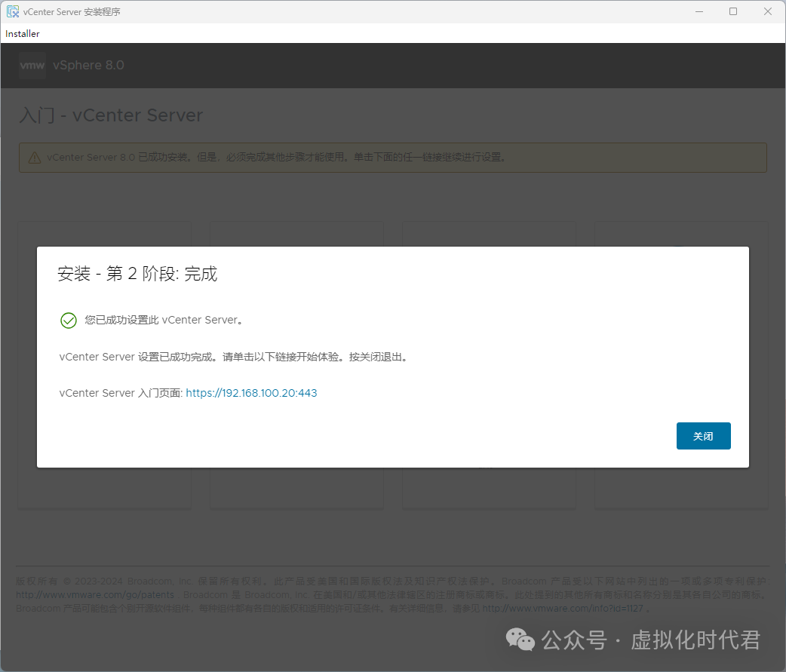Open the vmware.com/go/patents link in the footer
This screenshot has width=786, height=672.
click(95, 595)
